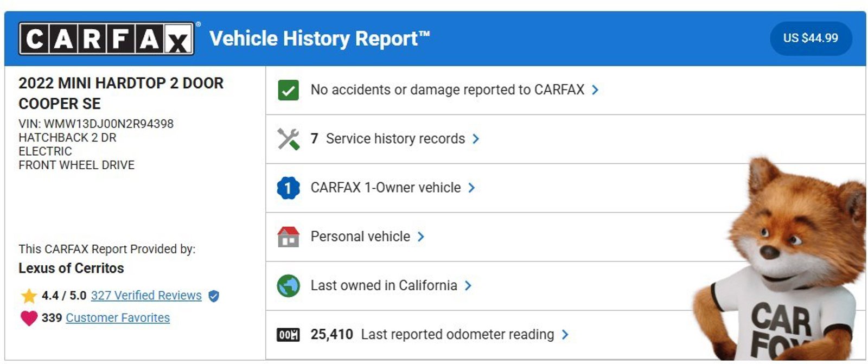868x364 pixels.
Task: Click the blue 1-Owner badge icon
Action: click(288, 188)
